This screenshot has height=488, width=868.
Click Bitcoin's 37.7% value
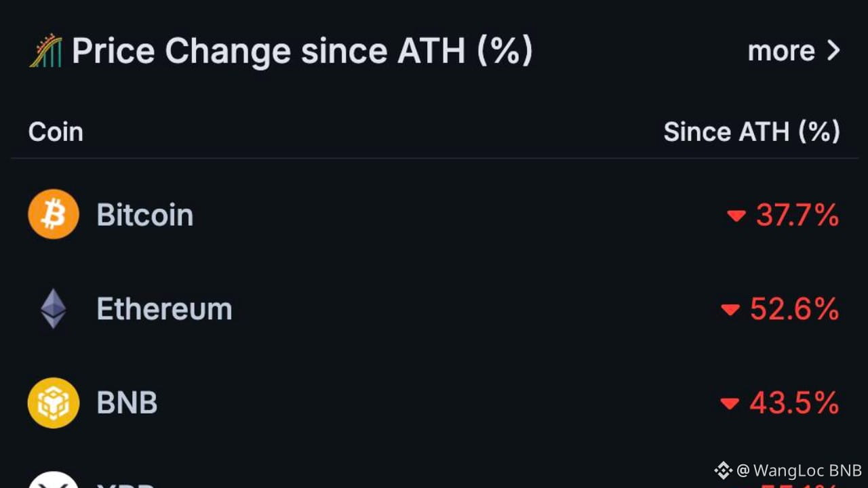797,216
